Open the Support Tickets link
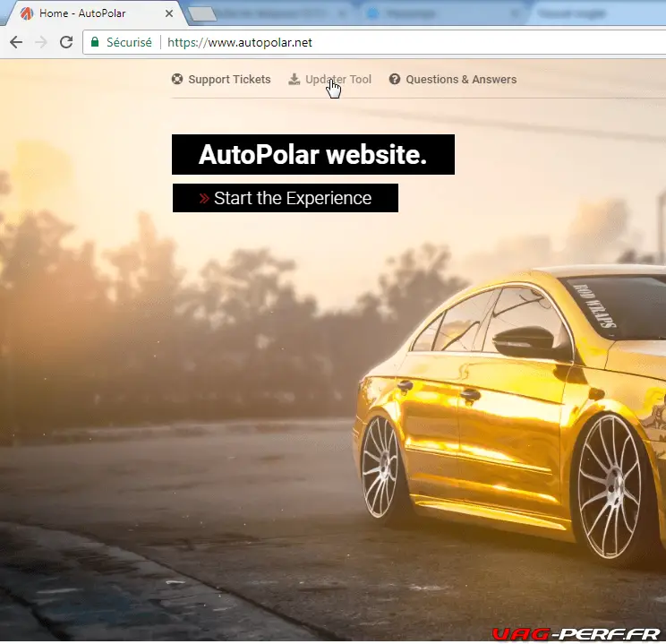The width and height of the screenshot is (666, 644). click(x=229, y=80)
